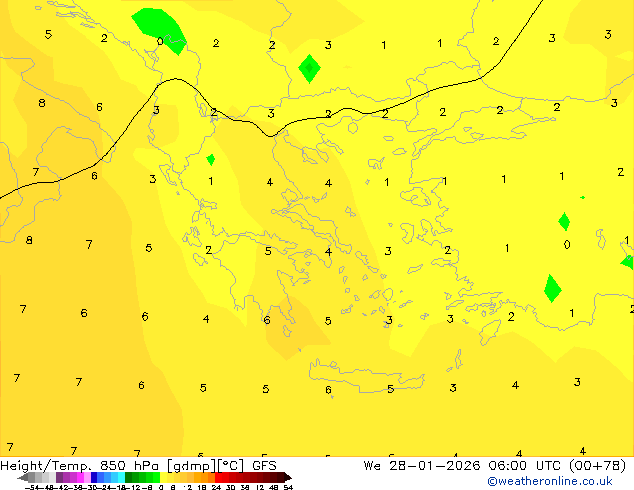Click the '54' value at the legend's right end
This screenshot has width=634, height=490.
pyautogui.click(x=288, y=487)
